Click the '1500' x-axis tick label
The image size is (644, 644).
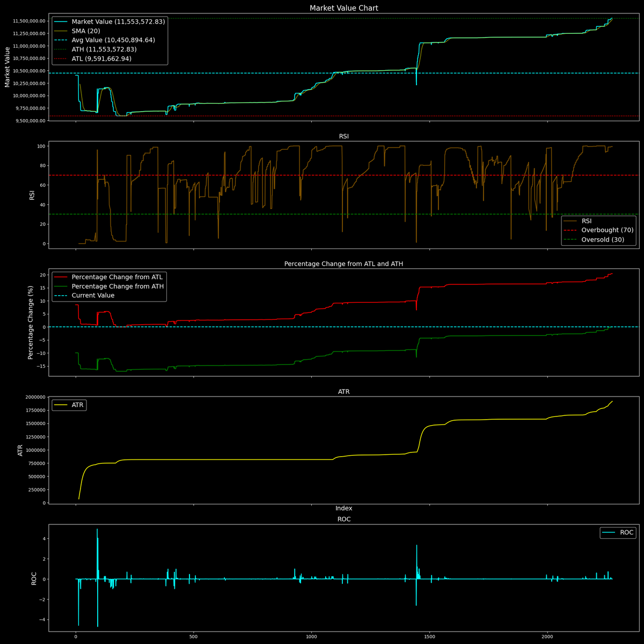[x=429, y=638]
